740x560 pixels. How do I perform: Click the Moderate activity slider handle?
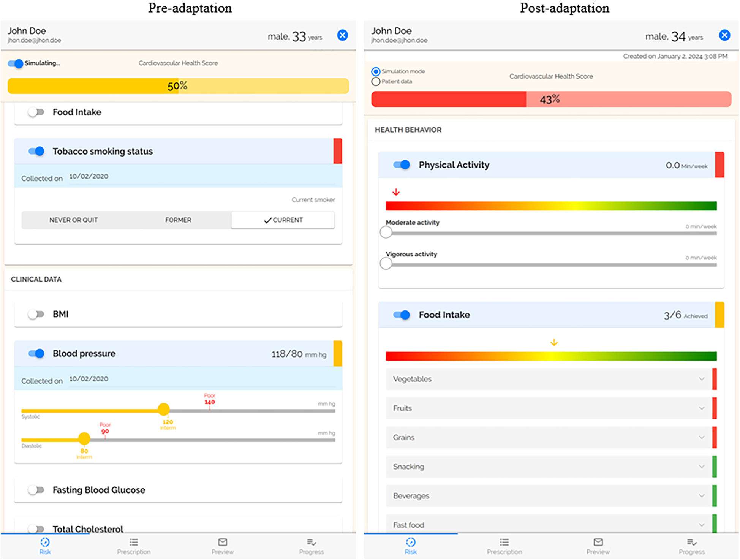click(386, 232)
